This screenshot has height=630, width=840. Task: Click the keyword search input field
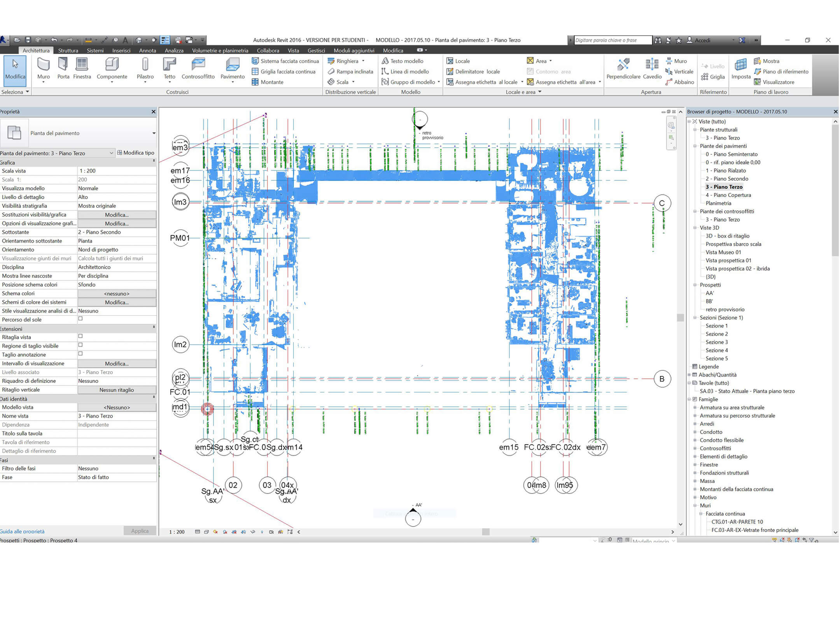click(612, 40)
